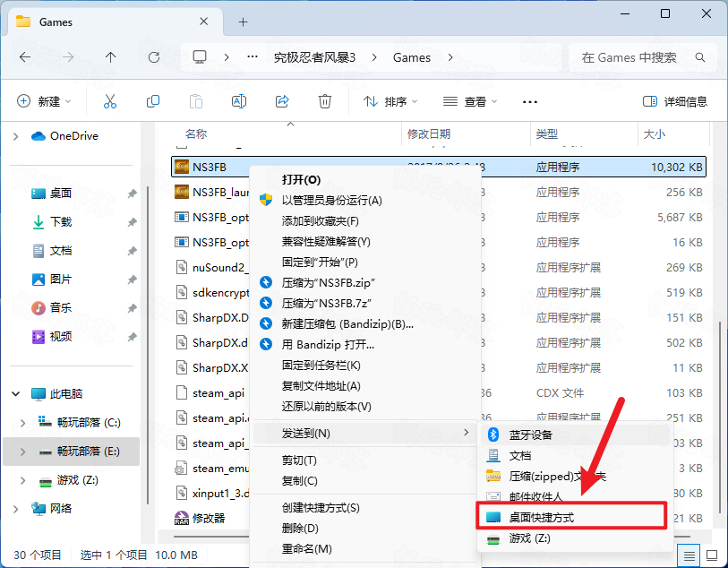Select 畅玩部落 (E:) drive in sidebar
The height and width of the screenshot is (568, 728).
(71, 451)
